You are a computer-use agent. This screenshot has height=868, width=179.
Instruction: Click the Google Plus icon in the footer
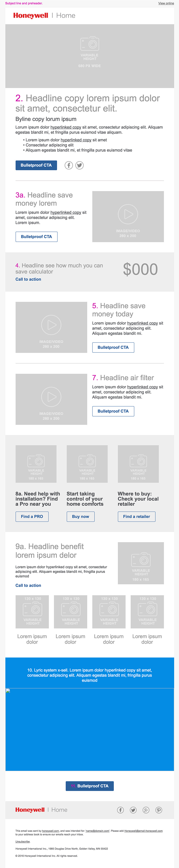tap(146, 810)
